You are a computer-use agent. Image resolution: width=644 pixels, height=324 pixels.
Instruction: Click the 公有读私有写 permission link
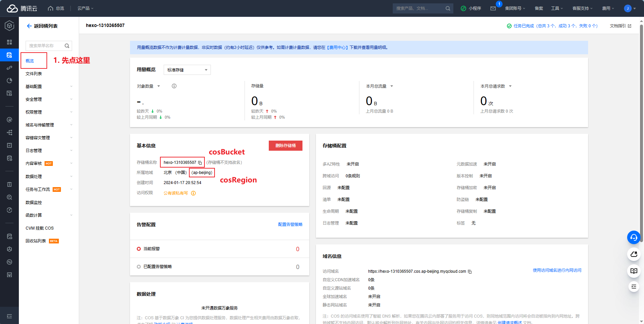[x=176, y=193]
